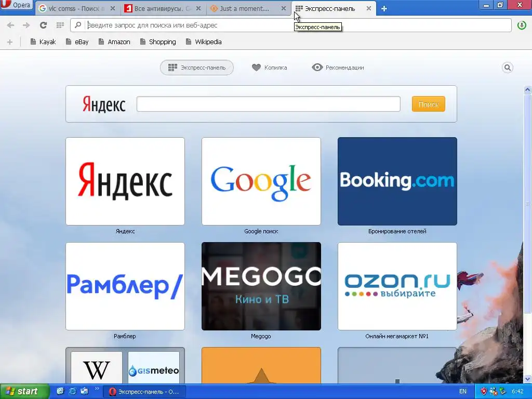The height and width of the screenshot is (399, 532).
Task: Focus the Яндекс search input field
Action: pos(269,104)
